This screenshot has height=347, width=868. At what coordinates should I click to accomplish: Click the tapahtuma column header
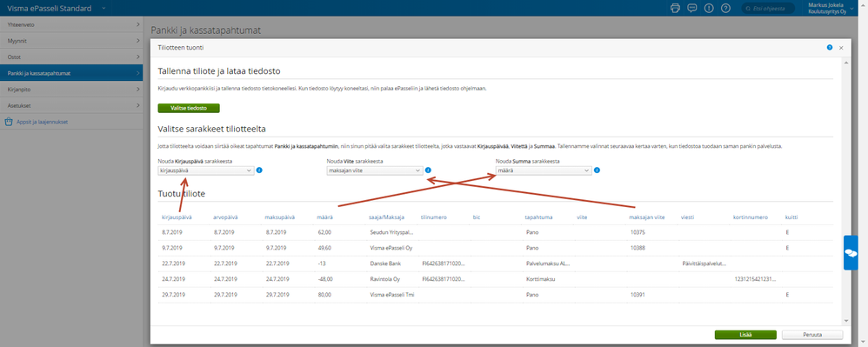coord(538,217)
